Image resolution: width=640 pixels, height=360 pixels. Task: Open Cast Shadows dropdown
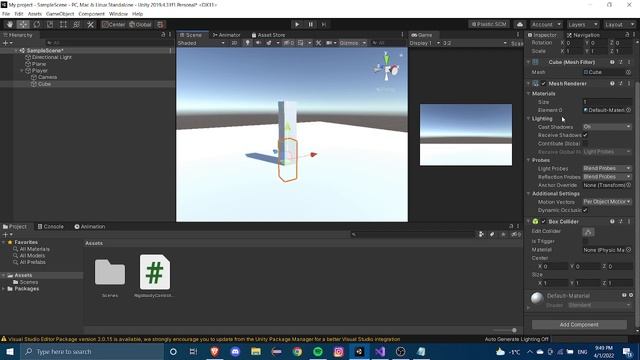pyautogui.click(x=607, y=127)
